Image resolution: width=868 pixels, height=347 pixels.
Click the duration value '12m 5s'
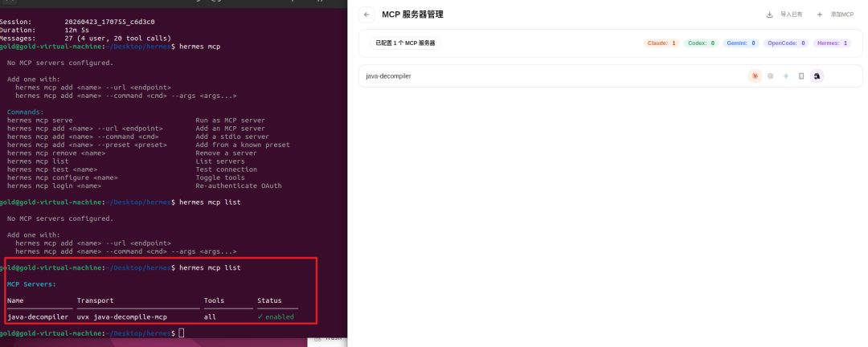[x=76, y=31]
